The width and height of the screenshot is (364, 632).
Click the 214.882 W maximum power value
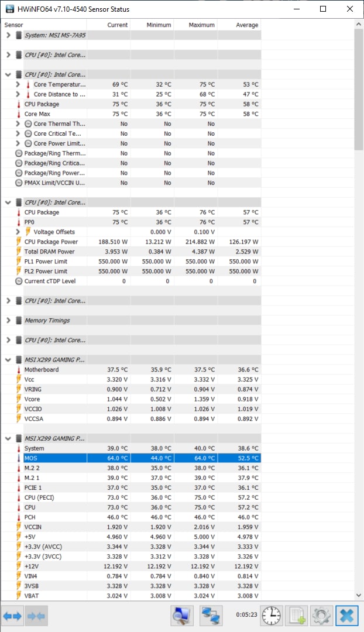pyautogui.click(x=200, y=242)
